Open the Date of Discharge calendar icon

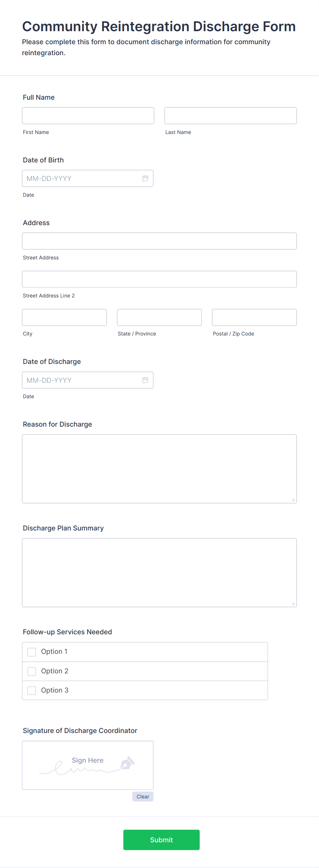[x=145, y=380]
